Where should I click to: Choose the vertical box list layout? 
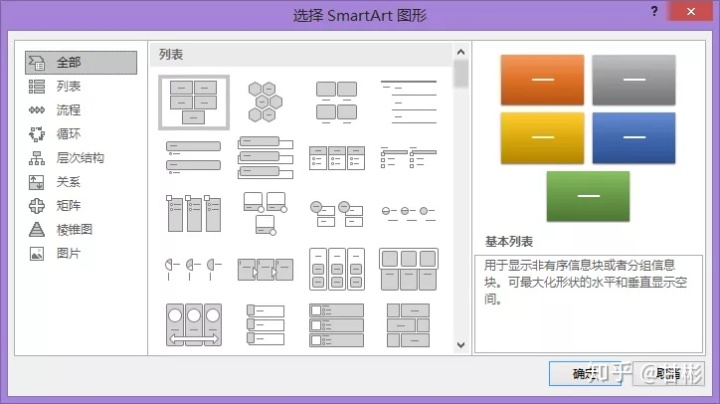click(265, 157)
